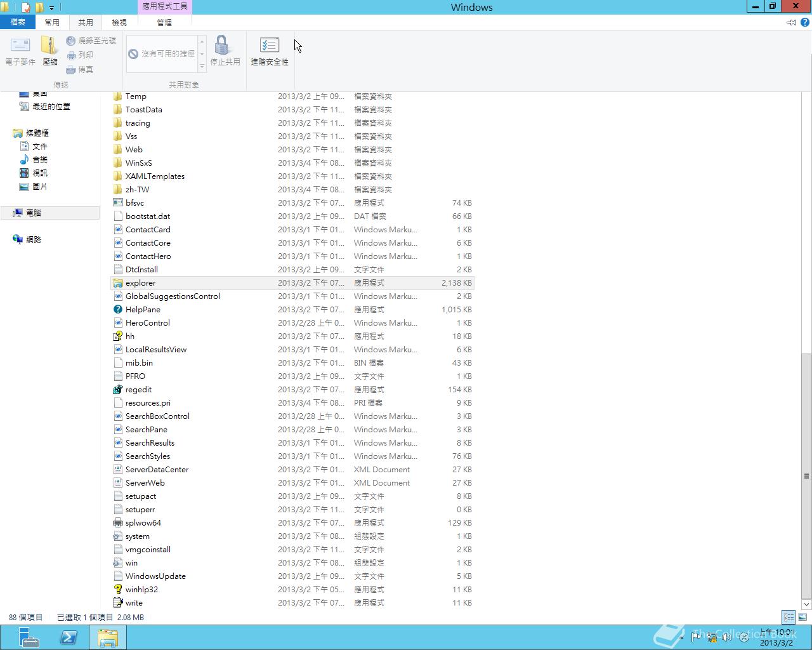
Task: Click the 電子郵件 envelope icon
Action: pos(20,46)
